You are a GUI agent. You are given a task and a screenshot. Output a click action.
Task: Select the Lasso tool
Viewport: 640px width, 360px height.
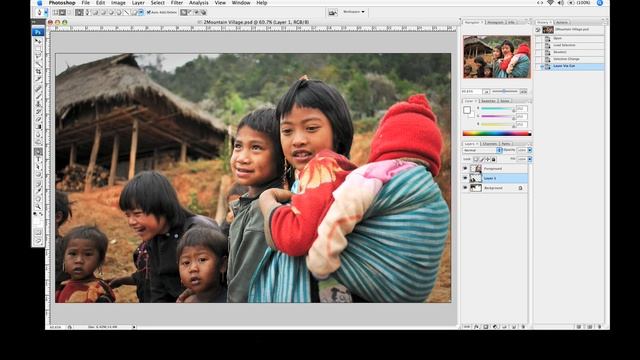pyautogui.click(x=38, y=56)
